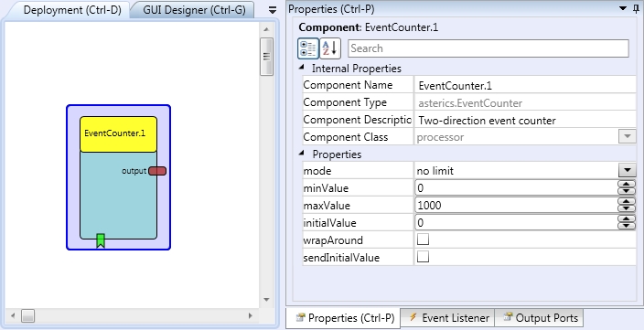Click the green event trigger port

pyautogui.click(x=101, y=241)
